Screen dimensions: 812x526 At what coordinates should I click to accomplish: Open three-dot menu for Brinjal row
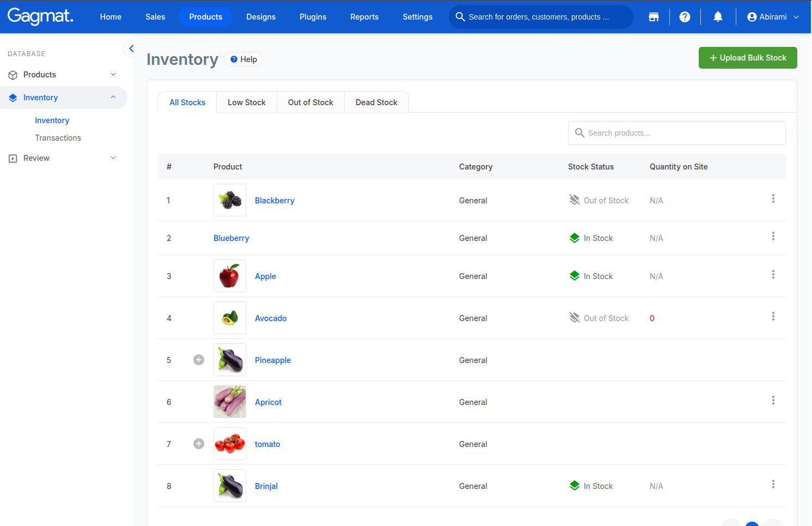click(x=773, y=484)
